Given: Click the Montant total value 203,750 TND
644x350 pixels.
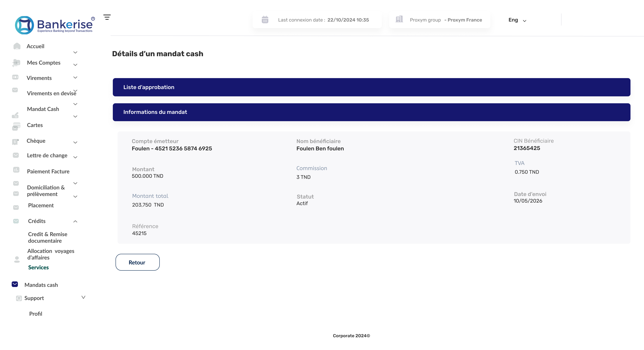Looking at the screenshot, I should click(148, 205).
